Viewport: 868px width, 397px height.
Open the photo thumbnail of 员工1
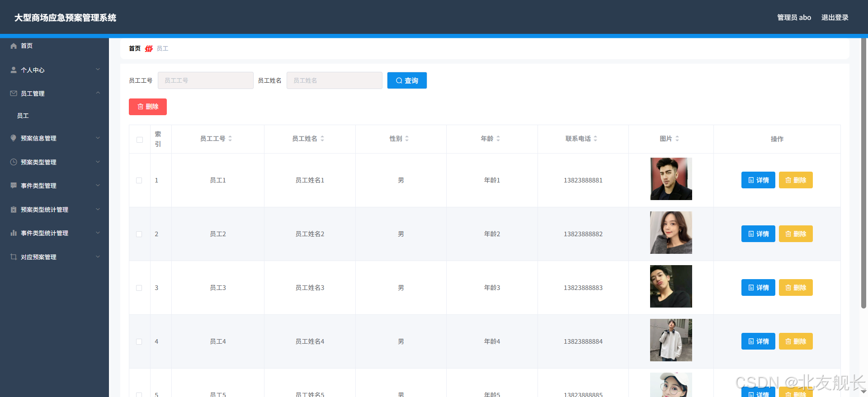pos(671,179)
